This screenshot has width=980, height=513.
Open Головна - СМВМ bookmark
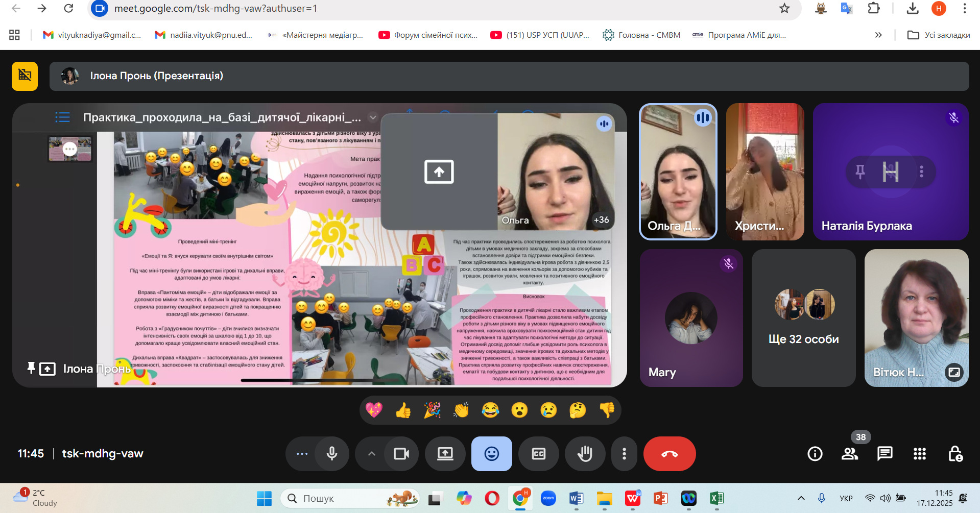pyautogui.click(x=641, y=35)
